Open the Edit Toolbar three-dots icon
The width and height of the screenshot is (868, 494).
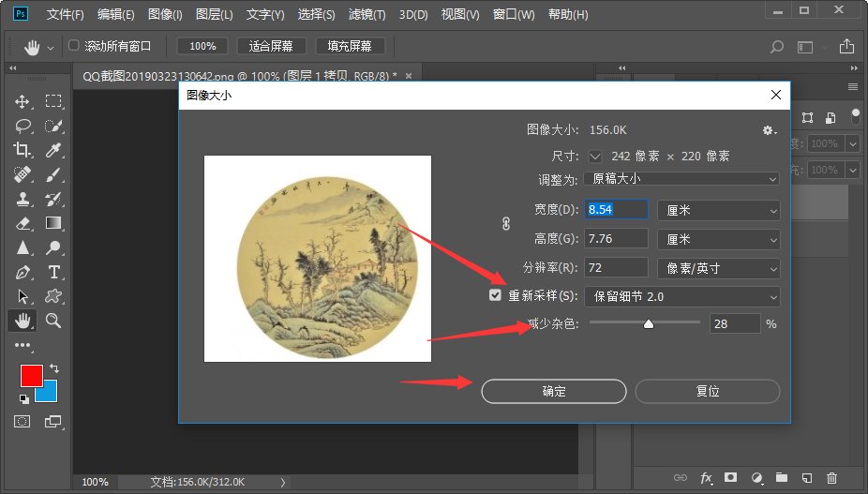pyautogui.click(x=22, y=345)
